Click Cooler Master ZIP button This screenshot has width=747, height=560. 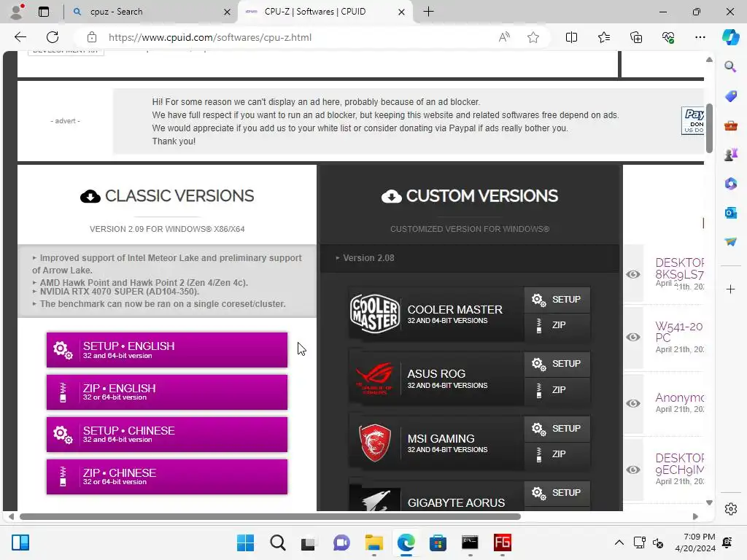pyautogui.click(x=557, y=326)
